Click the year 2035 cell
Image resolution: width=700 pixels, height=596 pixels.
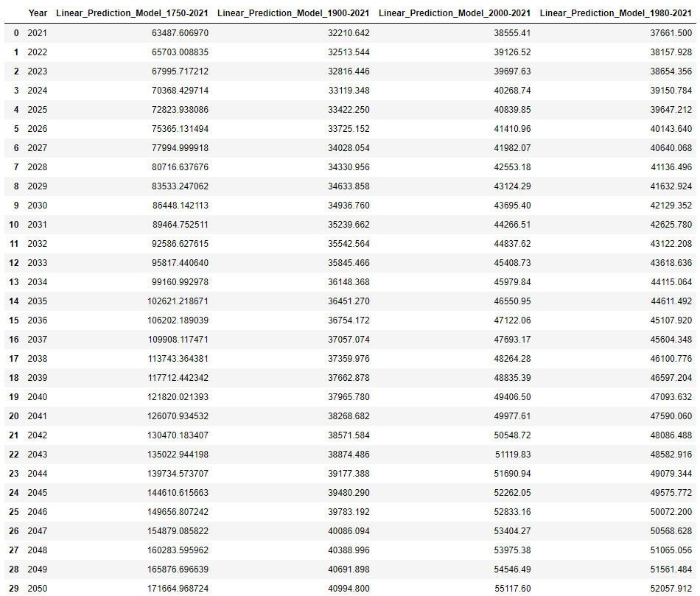pos(38,301)
